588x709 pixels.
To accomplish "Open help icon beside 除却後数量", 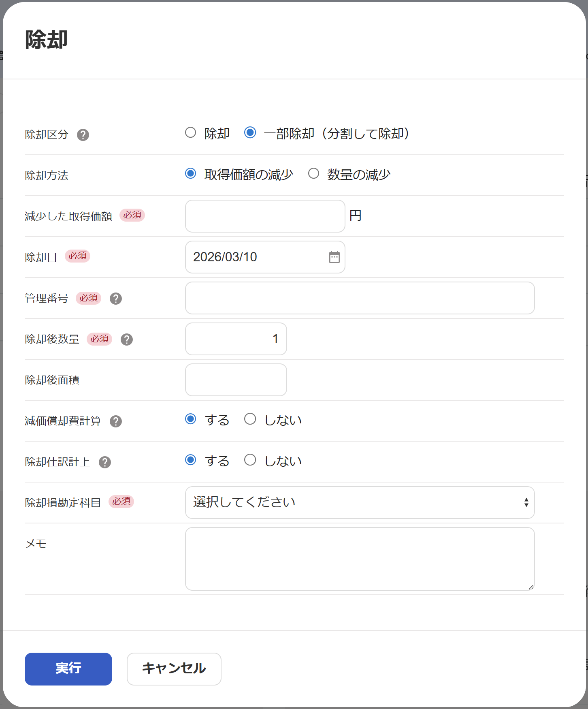I will 127,340.
